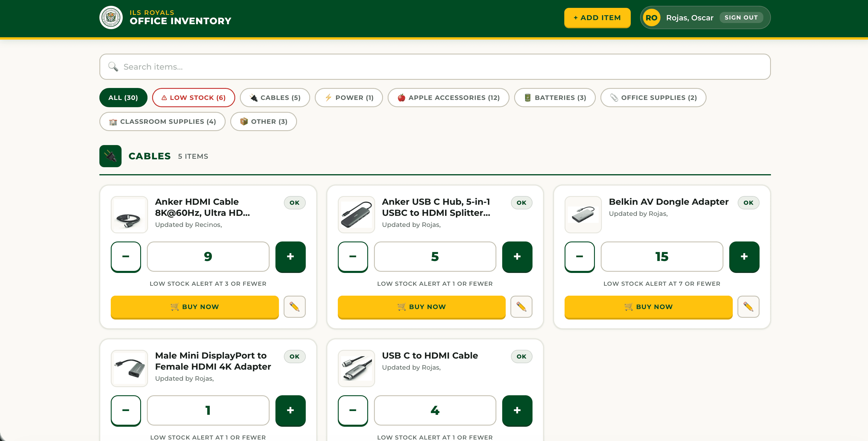The image size is (868, 441).
Task: Open the USB C to HDMI Cable thumbnail
Action: point(356,368)
